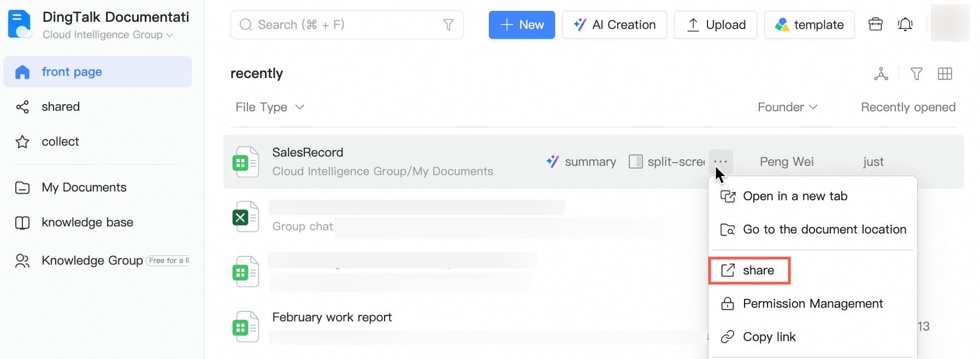Open the SalesRecord file
The width and height of the screenshot is (980, 359).
pos(308,153)
